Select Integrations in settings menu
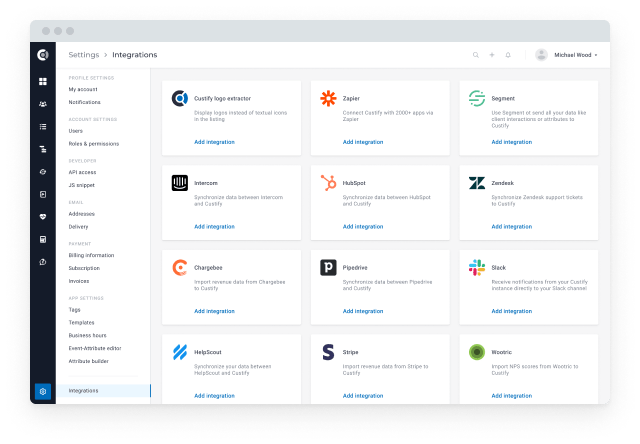The width and height of the screenshot is (640, 444). [x=103, y=391]
